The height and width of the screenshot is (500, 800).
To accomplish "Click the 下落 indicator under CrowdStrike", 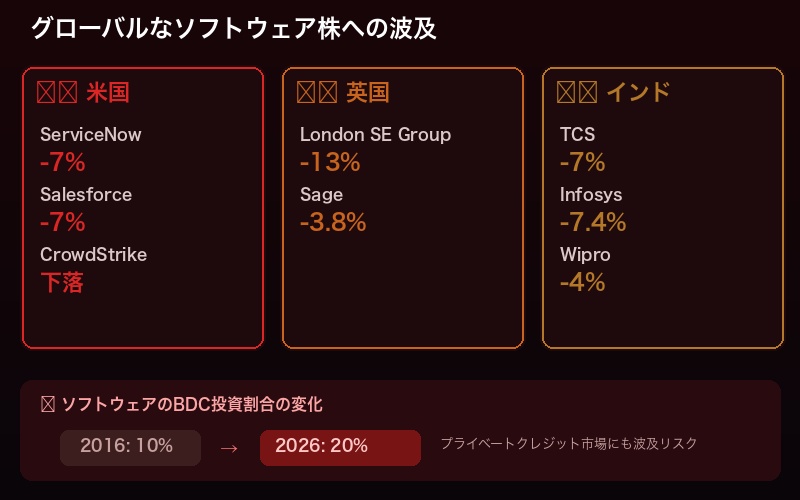I will 62,282.
